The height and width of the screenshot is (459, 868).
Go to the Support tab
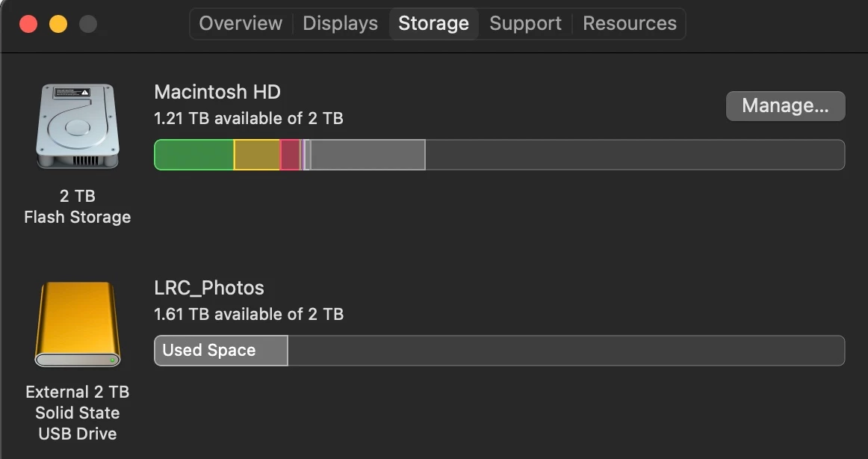point(525,23)
